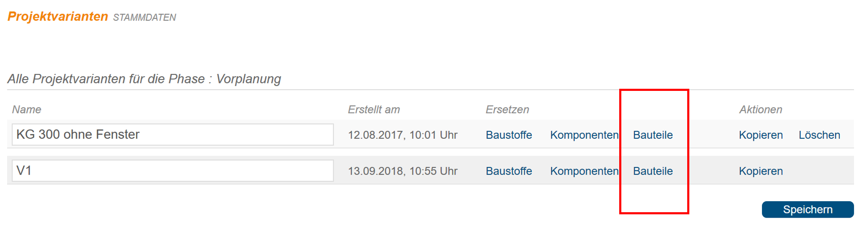This screenshot has height=227, width=868.
Task: Click the Aktionen column header
Action: pyautogui.click(x=761, y=109)
